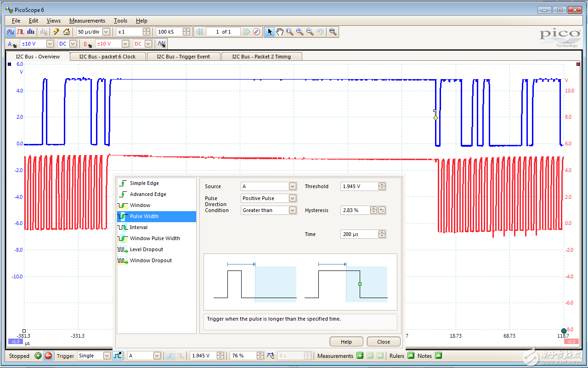The height and width of the screenshot is (368, 588).
Task: Click the Help button in trigger dialog
Action: [346, 342]
